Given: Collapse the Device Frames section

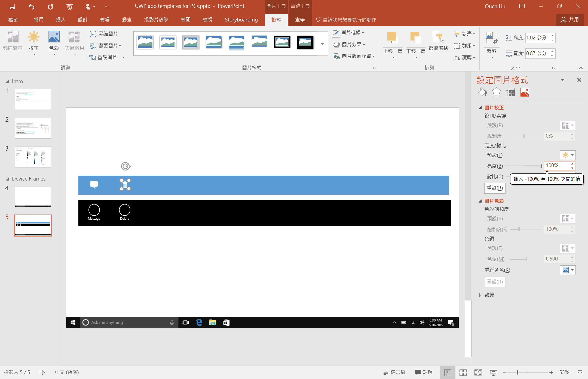Looking at the screenshot, I should click(x=7, y=179).
